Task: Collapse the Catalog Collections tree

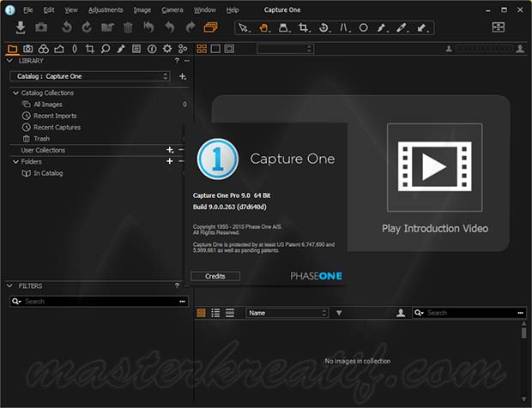Action: [x=15, y=93]
